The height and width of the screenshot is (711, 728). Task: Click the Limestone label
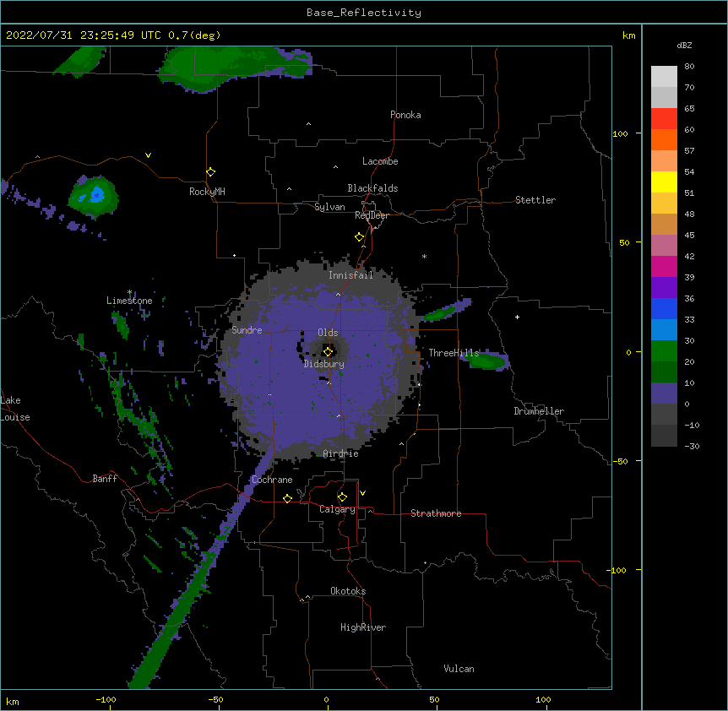[x=129, y=301]
